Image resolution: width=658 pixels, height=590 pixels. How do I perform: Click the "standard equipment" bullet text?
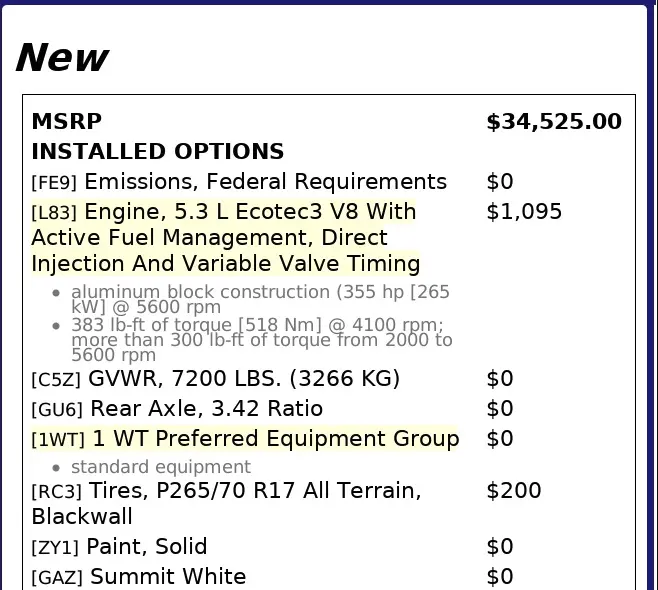point(161,467)
